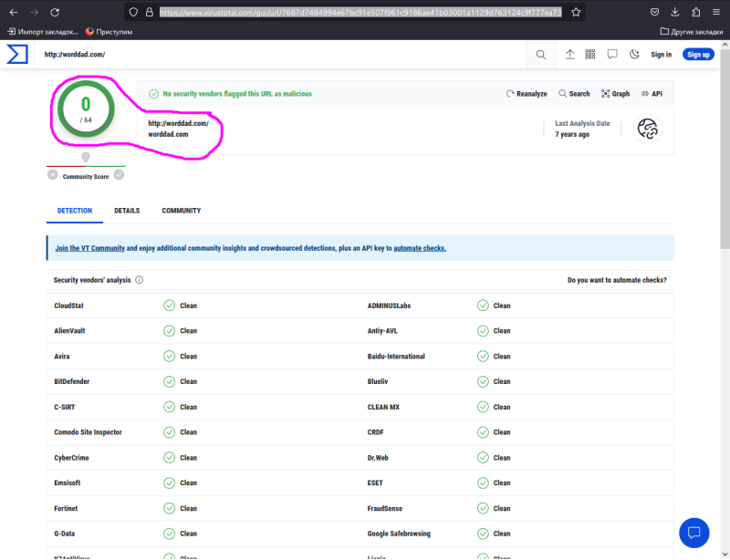
Task: Click the Clean check icon for Dr.Web
Action: [x=483, y=458]
